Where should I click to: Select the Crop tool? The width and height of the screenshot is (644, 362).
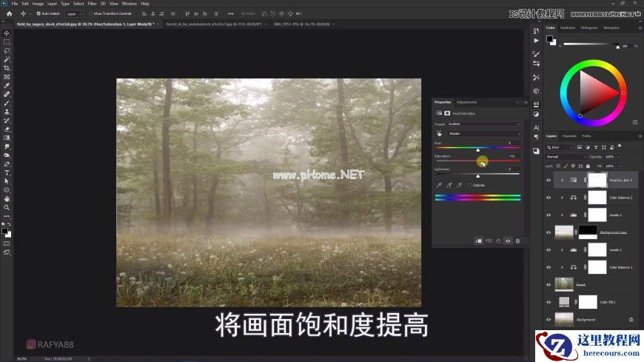point(7,68)
